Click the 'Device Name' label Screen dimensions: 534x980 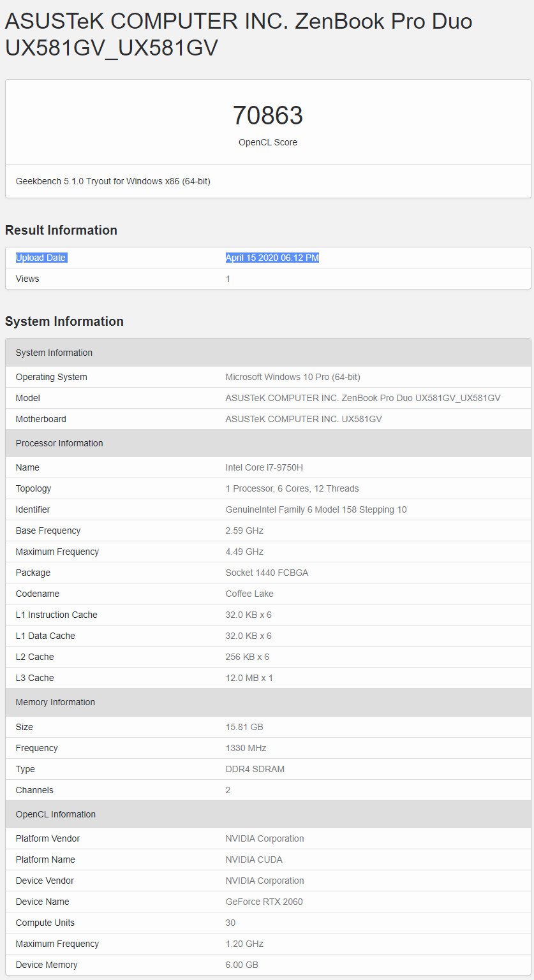click(x=43, y=902)
